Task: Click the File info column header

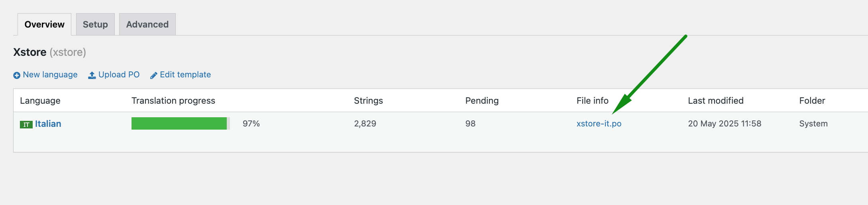Action: [x=592, y=101]
